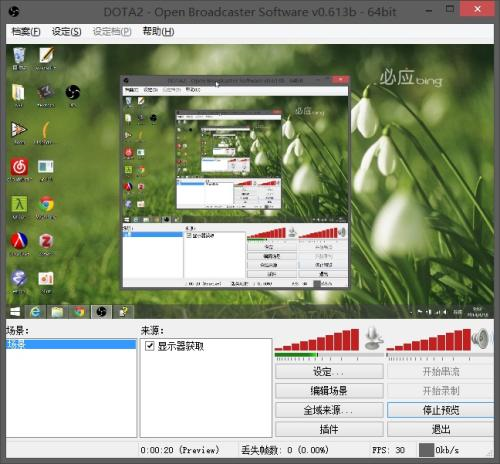
Task: Click the 丢失帧数 dropped frames status text
Action: tap(285, 450)
